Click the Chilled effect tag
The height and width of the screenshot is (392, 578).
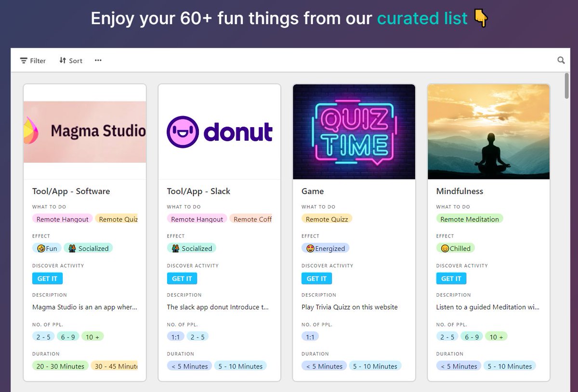coord(456,248)
